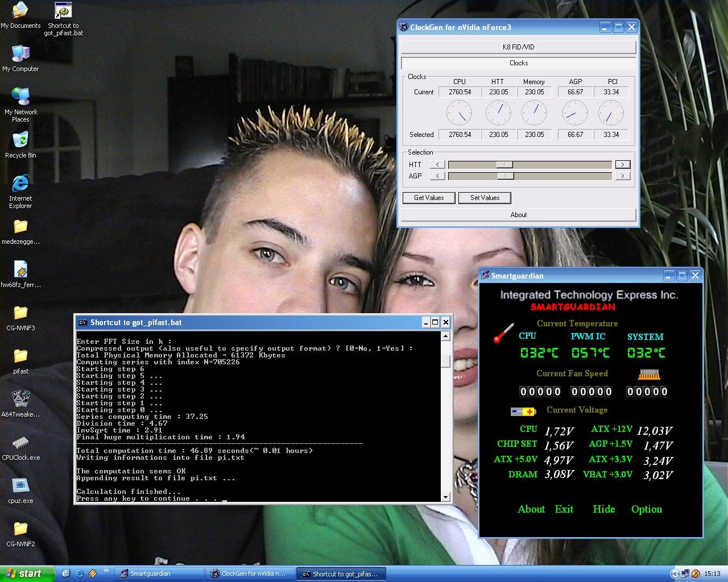The height and width of the screenshot is (582, 728).
Task: Click the command prompt title bar icon
Action: point(82,322)
